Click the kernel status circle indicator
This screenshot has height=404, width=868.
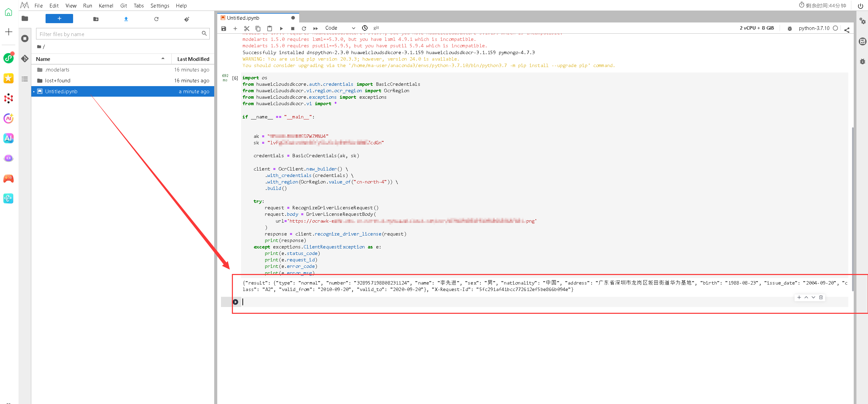(x=835, y=28)
